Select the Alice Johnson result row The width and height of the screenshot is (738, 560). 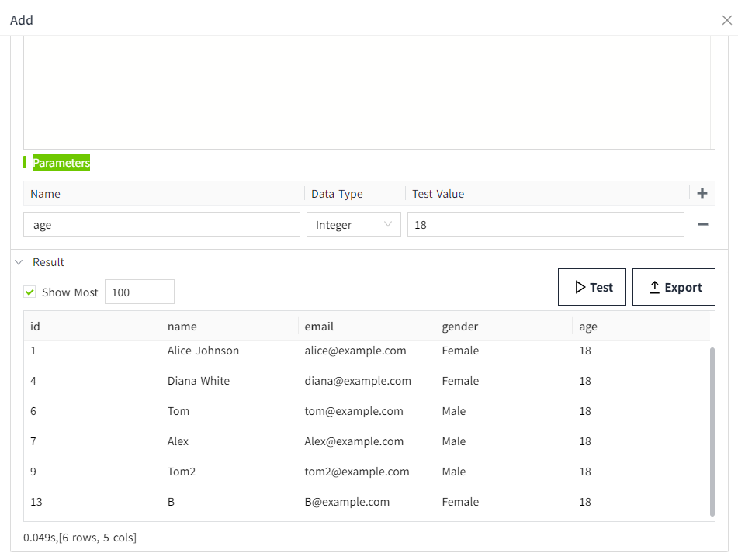pyautogui.click(x=203, y=351)
